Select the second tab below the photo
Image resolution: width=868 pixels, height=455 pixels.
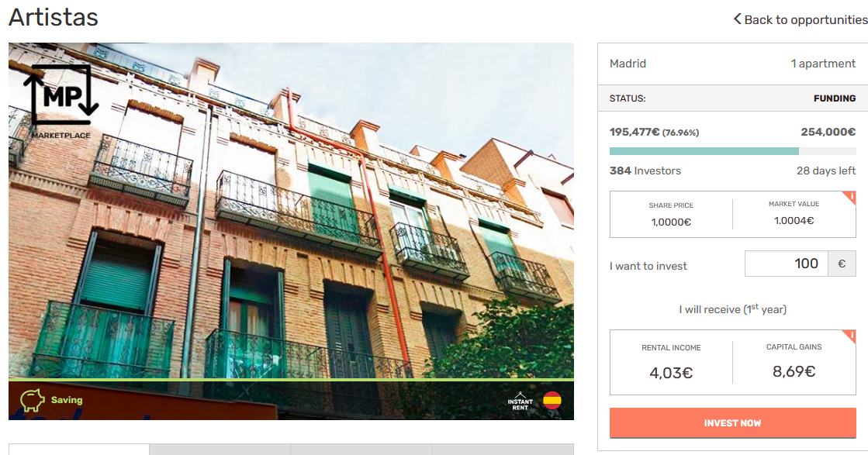tap(220, 450)
